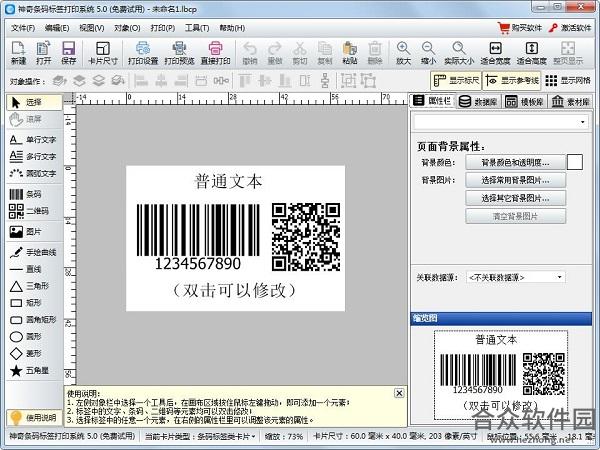Click 直接打印 direct print icon
This screenshot has height=450, width=600.
215,53
